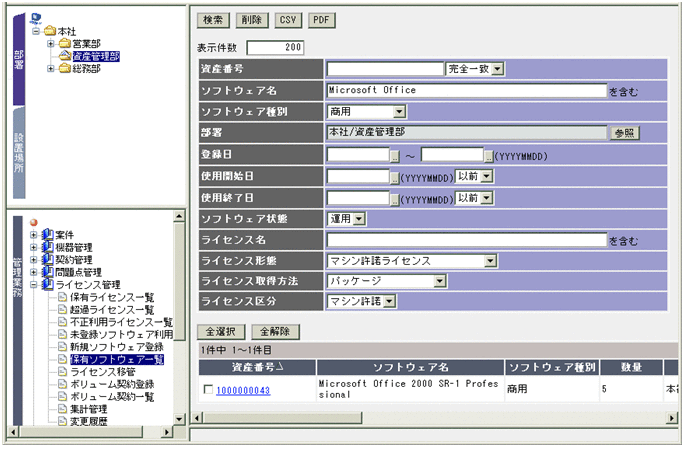This screenshot has height=449, width=685.
Task: Open 保有ソフトウェア一覧 menu item
Action: (117, 359)
